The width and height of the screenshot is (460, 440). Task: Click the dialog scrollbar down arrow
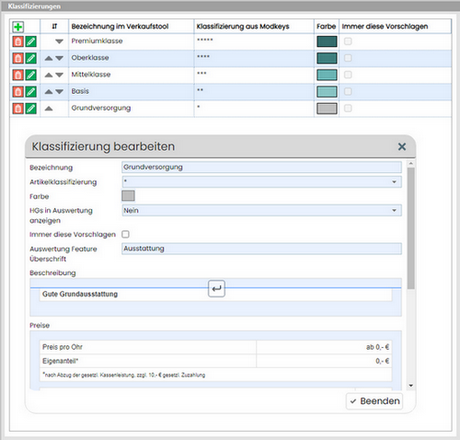(411, 386)
